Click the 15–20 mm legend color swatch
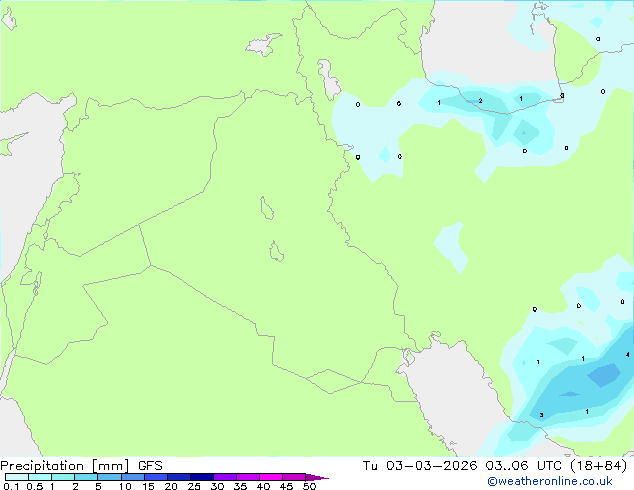This screenshot has width=634, height=490. tap(156, 477)
